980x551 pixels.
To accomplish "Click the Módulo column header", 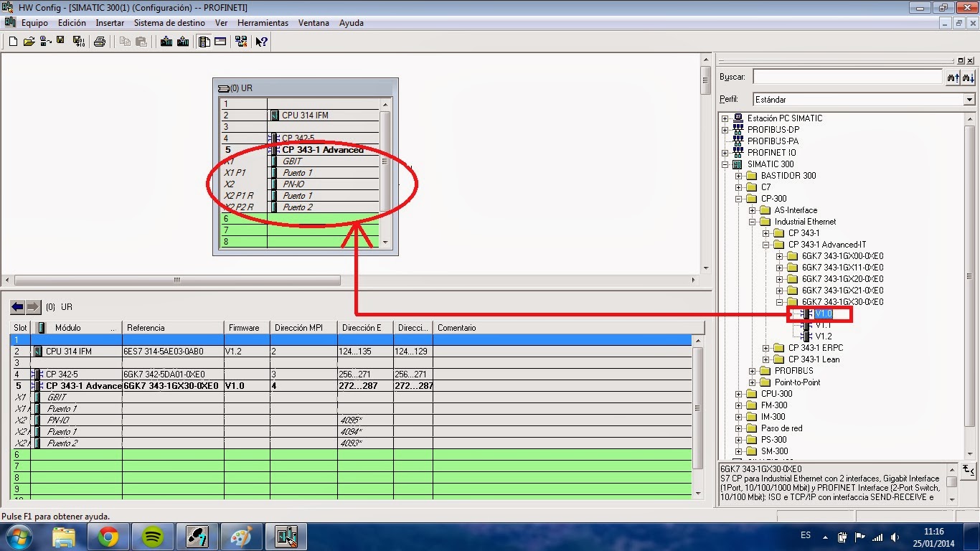I will (77, 328).
